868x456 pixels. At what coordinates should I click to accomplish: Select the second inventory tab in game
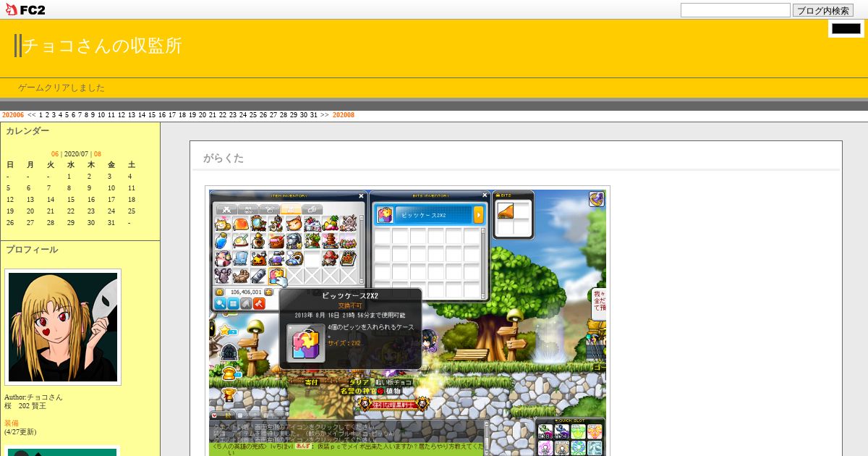(x=249, y=209)
